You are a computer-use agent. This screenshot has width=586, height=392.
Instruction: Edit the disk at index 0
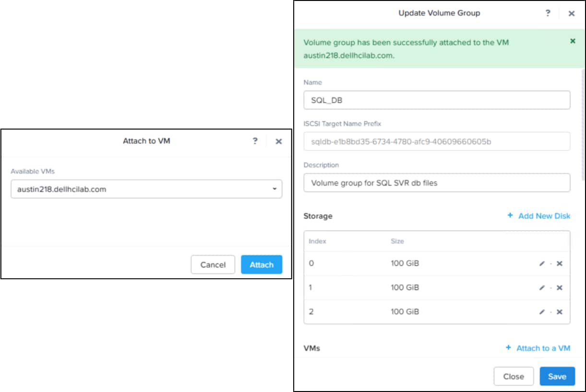pyautogui.click(x=542, y=263)
